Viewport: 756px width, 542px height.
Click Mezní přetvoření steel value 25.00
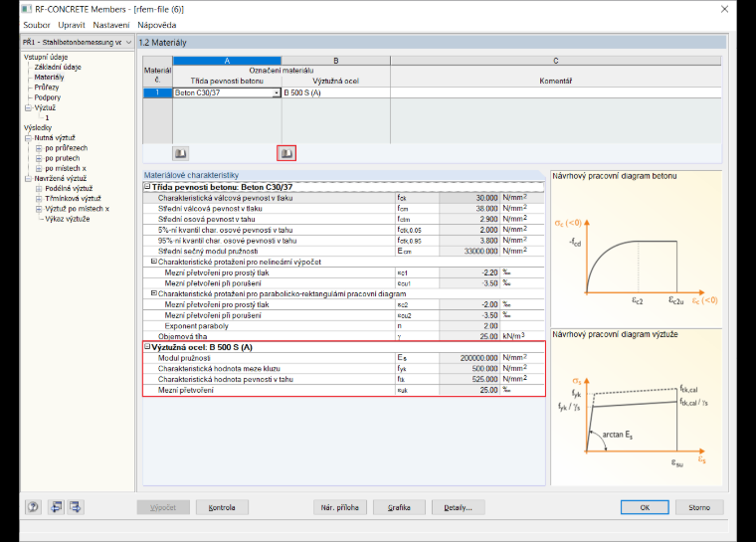click(x=470, y=390)
